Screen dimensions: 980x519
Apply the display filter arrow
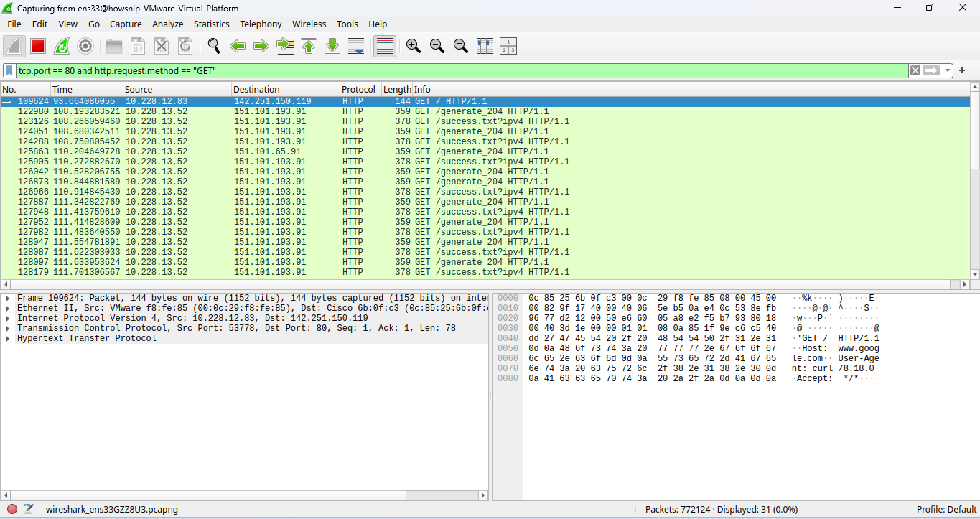tap(932, 70)
